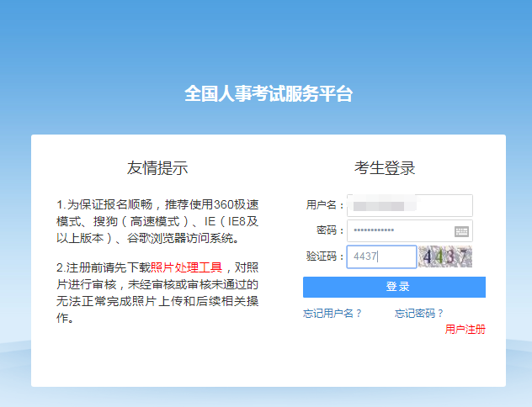This screenshot has height=407, width=532.
Task: Click the 验证码： field label
Action: (x=326, y=256)
